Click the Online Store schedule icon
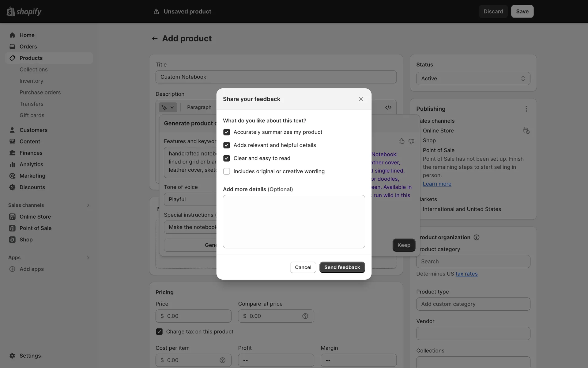 pos(526,131)
